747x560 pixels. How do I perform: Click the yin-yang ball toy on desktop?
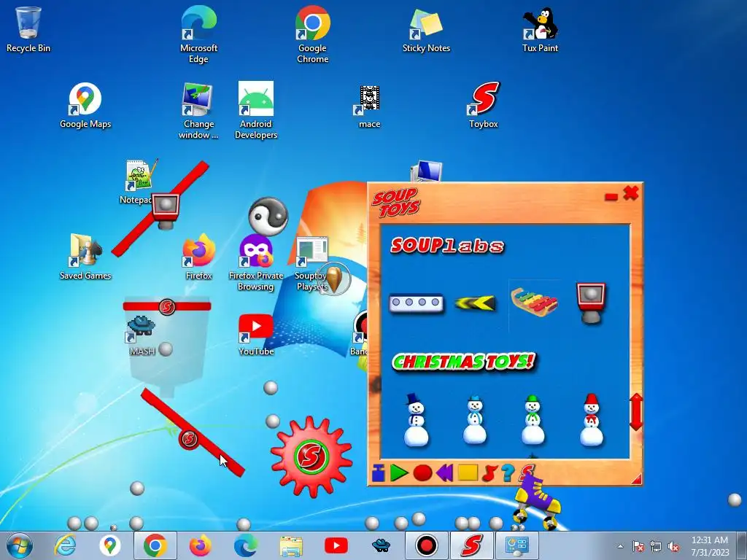268,217
